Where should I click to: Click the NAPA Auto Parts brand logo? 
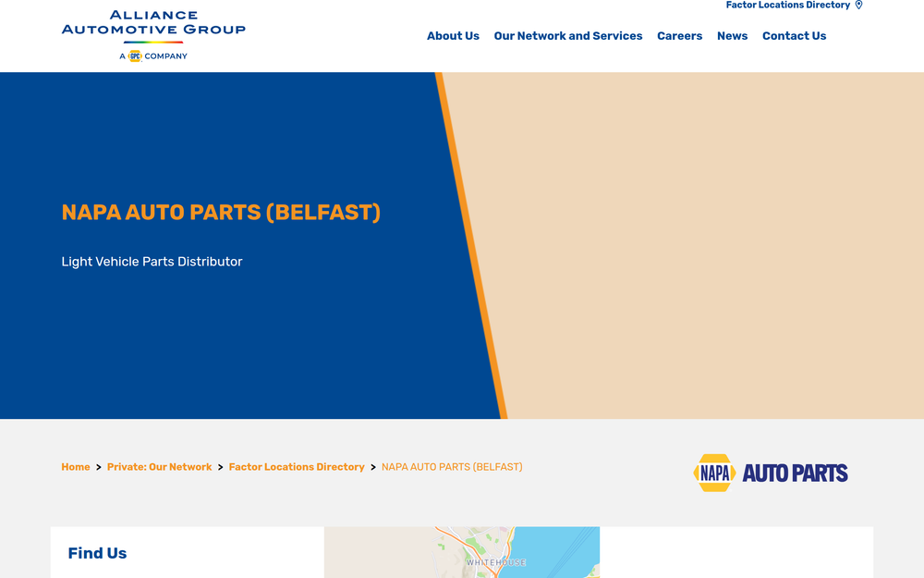pos(771,473)
